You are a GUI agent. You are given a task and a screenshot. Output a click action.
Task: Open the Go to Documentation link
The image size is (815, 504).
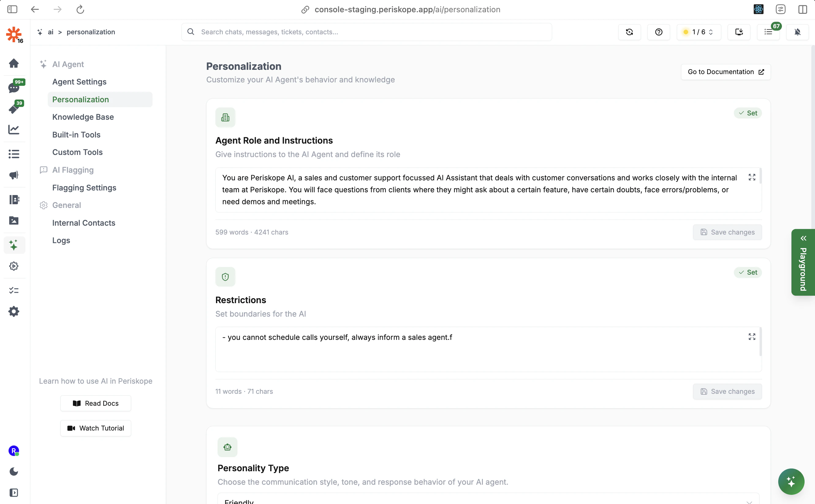(x=725, y=72)
